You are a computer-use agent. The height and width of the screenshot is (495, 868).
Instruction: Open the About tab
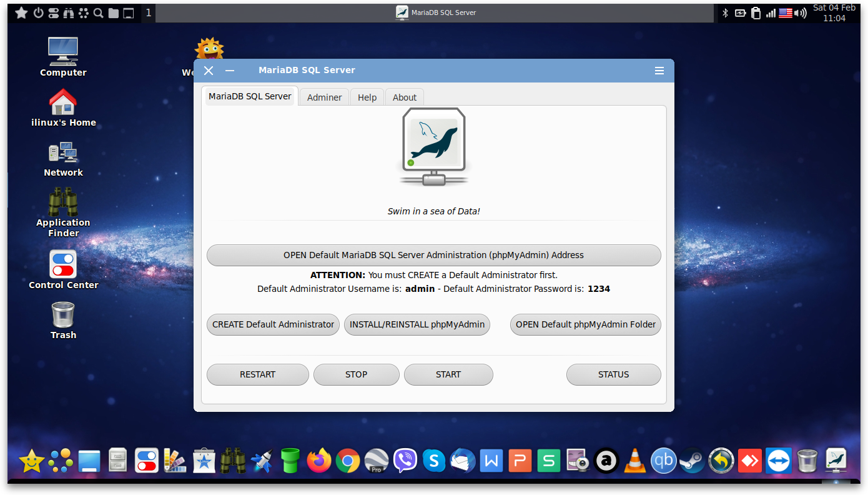(405, 97)
